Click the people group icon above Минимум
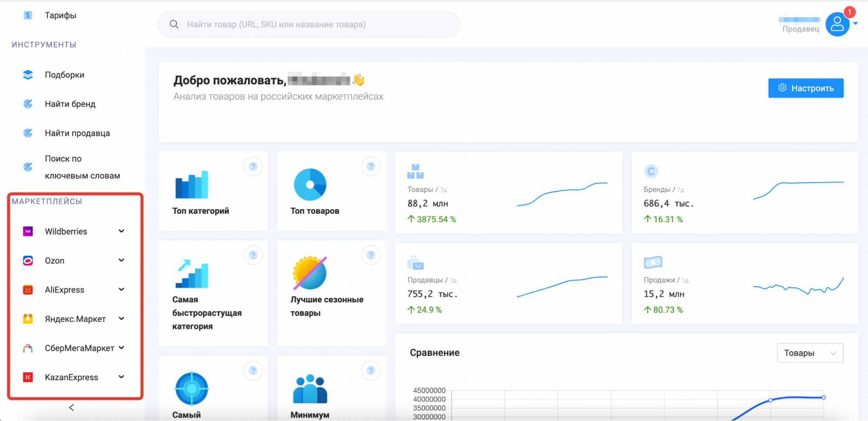 pyautogui.click(x=310, y=389)
